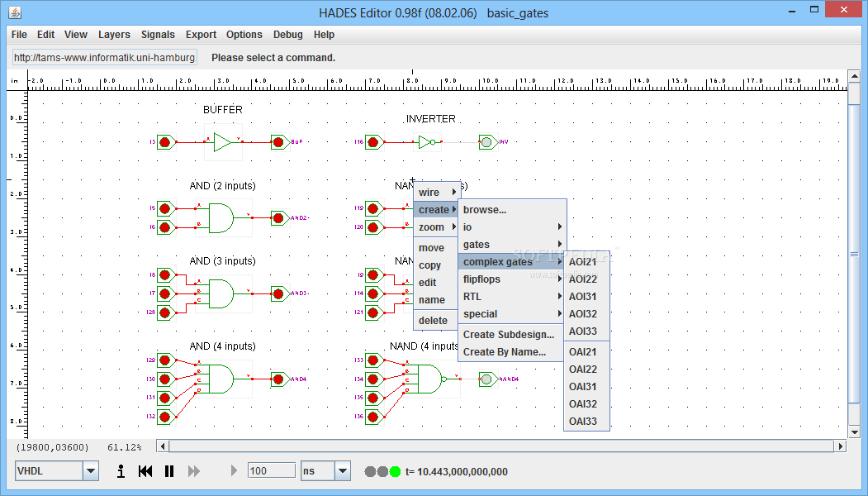Toggle input pin I14 of the NAND3 gate
868x496 pixels.
coord(374,293)
